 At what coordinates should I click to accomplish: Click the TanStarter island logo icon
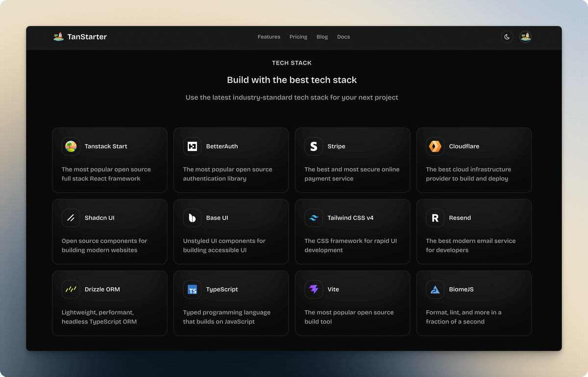tap(59, 37)
